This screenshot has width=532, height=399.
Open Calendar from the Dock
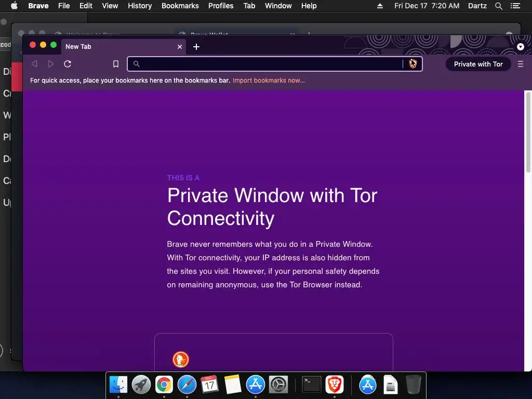209,384
